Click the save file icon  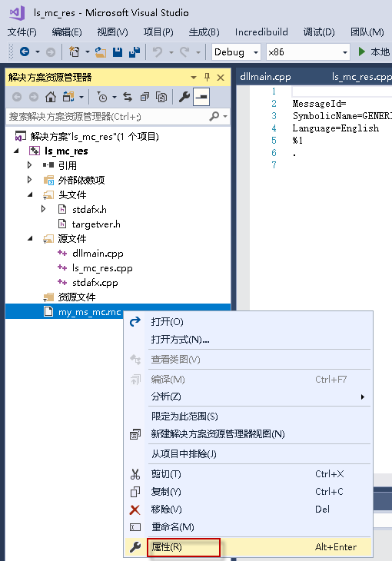coord(118,52)
